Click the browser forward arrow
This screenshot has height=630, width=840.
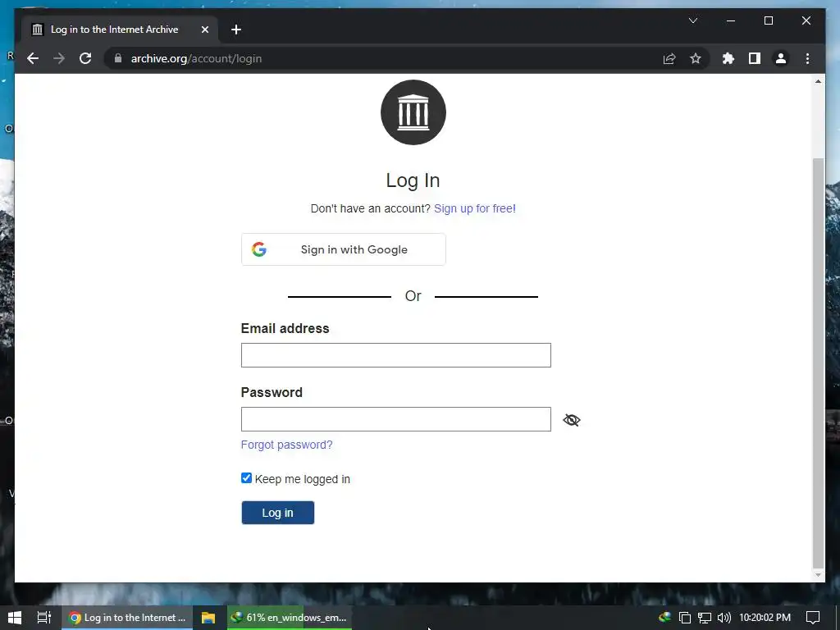click(59, 58)
